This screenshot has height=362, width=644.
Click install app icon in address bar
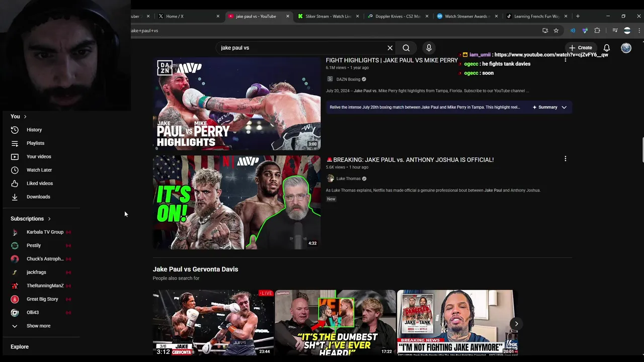[545, 31]
